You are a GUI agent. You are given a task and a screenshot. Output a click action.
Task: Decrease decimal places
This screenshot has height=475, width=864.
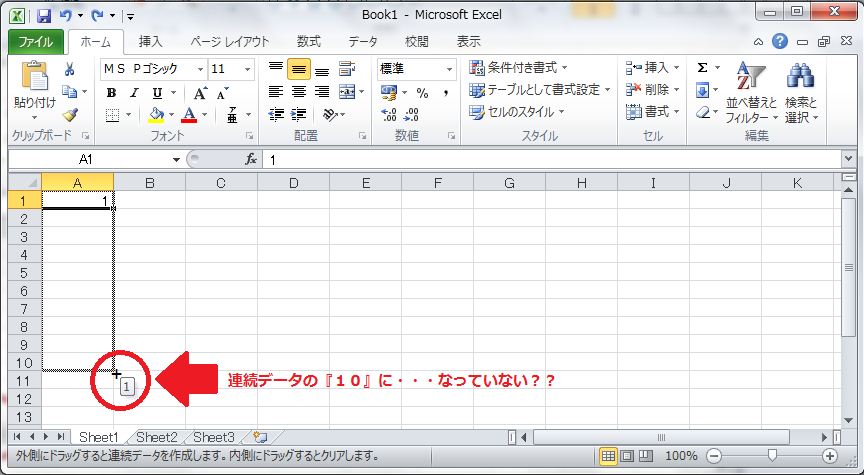(412, 115)
